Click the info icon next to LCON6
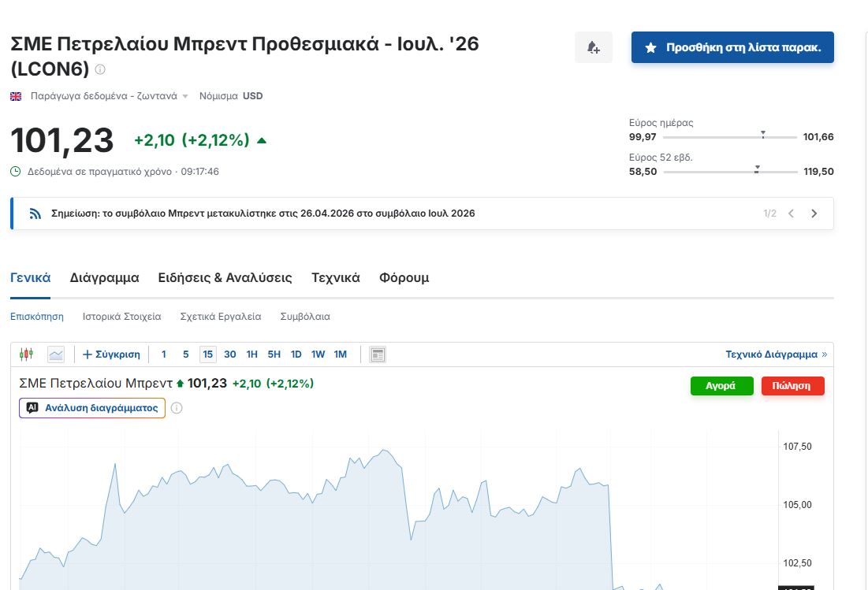The width and height of the screenshot is (868, 590). (100, 69)
